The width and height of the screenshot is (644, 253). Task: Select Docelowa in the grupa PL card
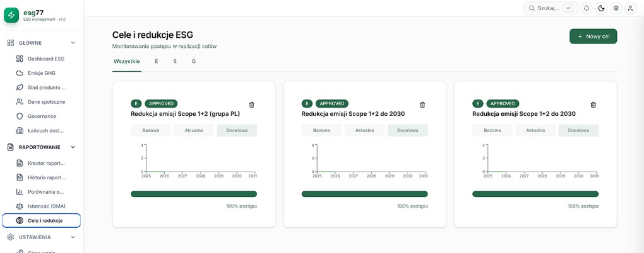pos(237,131)
